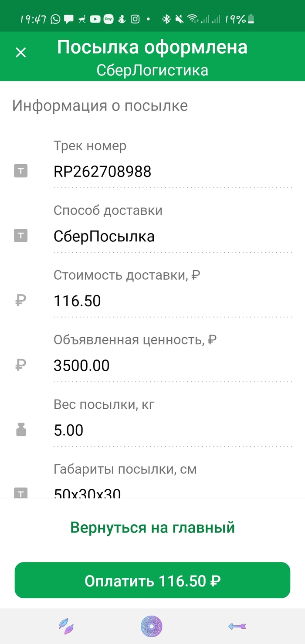Tap the ruble icon beside Стоимость доставки

coord(21,300)
